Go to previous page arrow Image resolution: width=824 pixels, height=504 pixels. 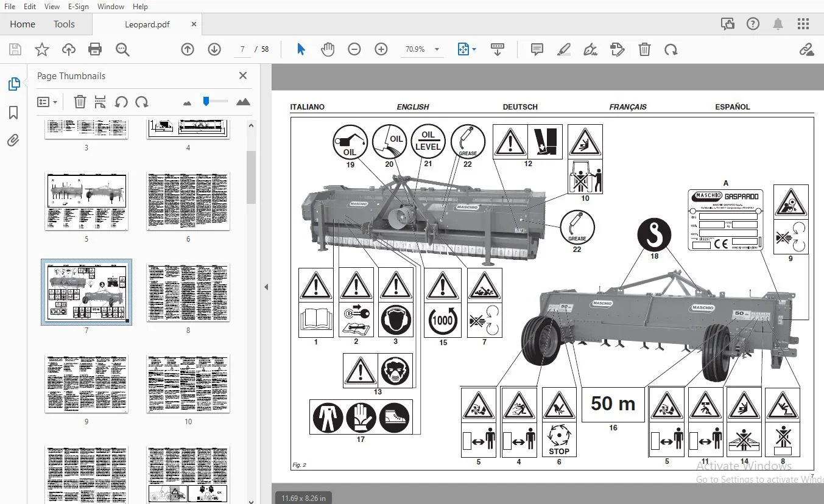(188, 49)
